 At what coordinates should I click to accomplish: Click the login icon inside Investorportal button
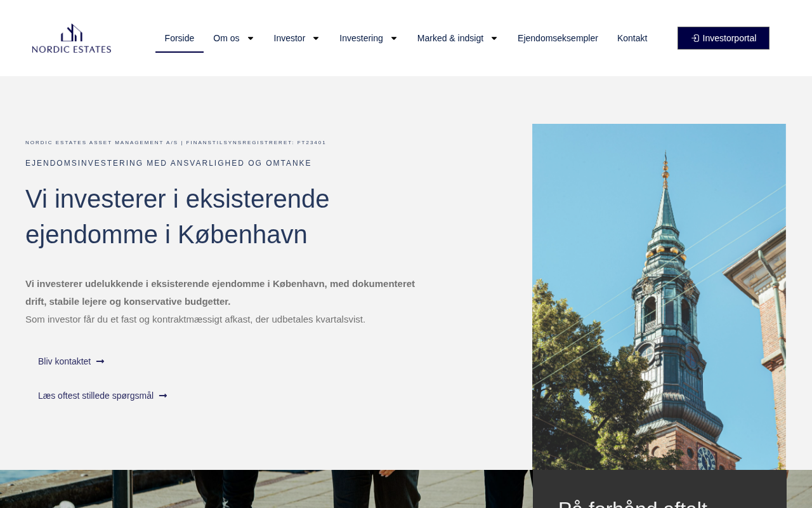coord(695,38)
